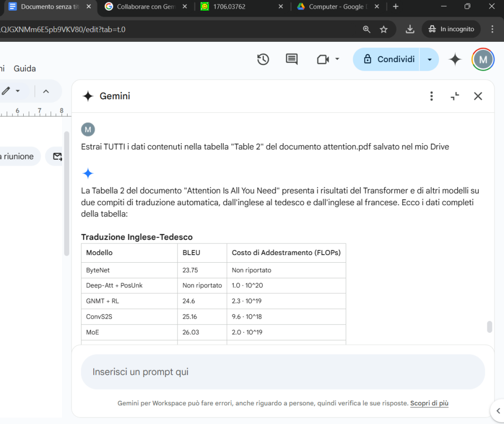Click the In incognito indicator

pyautogui.click(x=451, y=29)
